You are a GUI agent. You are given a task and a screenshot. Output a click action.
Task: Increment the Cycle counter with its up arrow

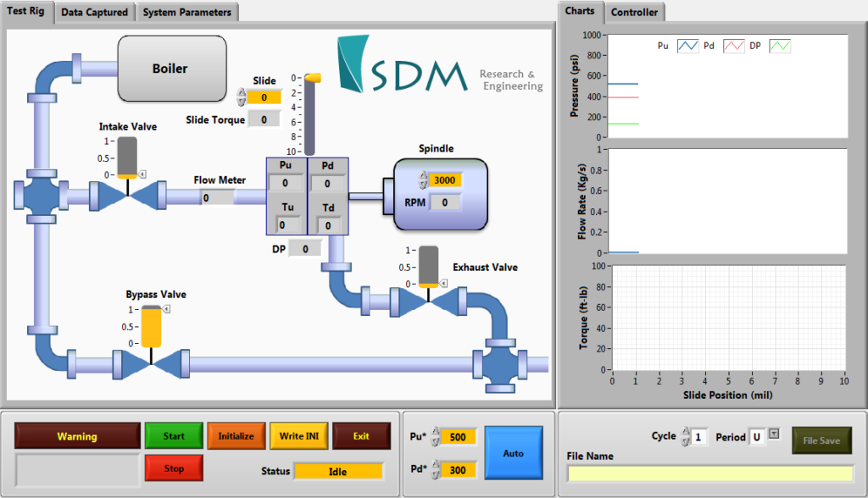pos(687,431)
